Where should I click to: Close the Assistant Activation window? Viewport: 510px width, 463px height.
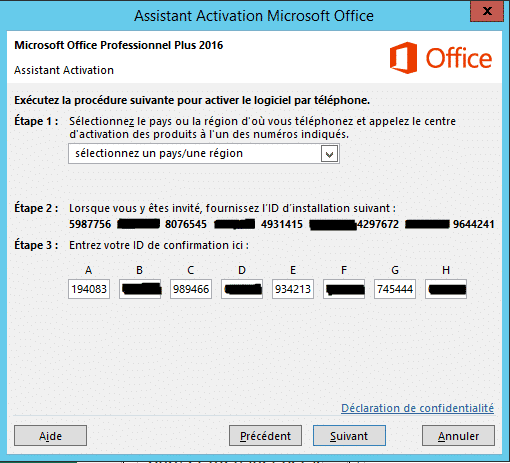(x=487, y=12)
